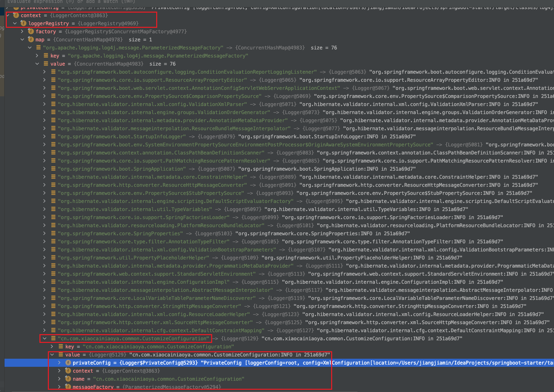
Task: Select the nested context LoggerContext@3863 row under Logger@5129
Action: point(279,371)
